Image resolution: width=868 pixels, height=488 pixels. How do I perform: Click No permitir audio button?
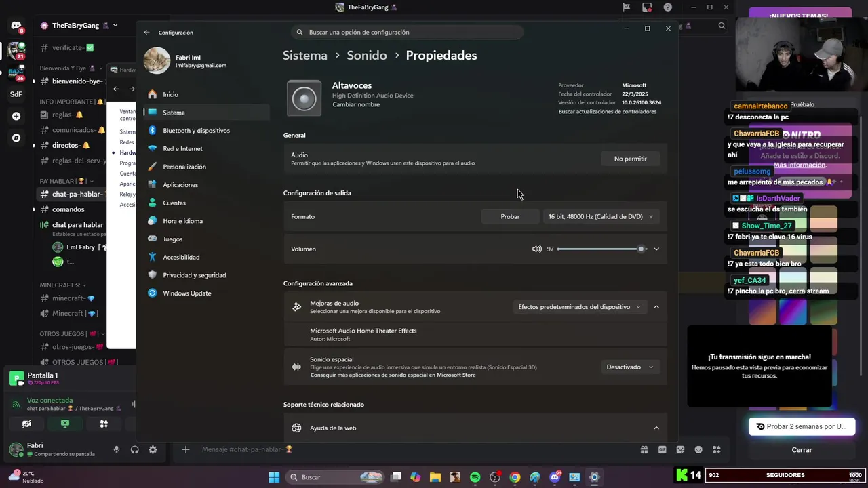(631, 159)
